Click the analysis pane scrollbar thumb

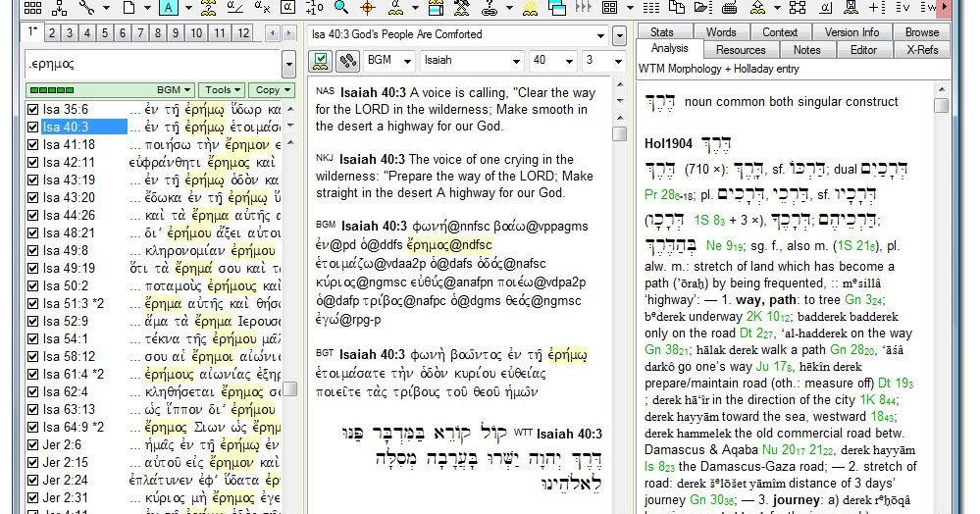point(941,104)
